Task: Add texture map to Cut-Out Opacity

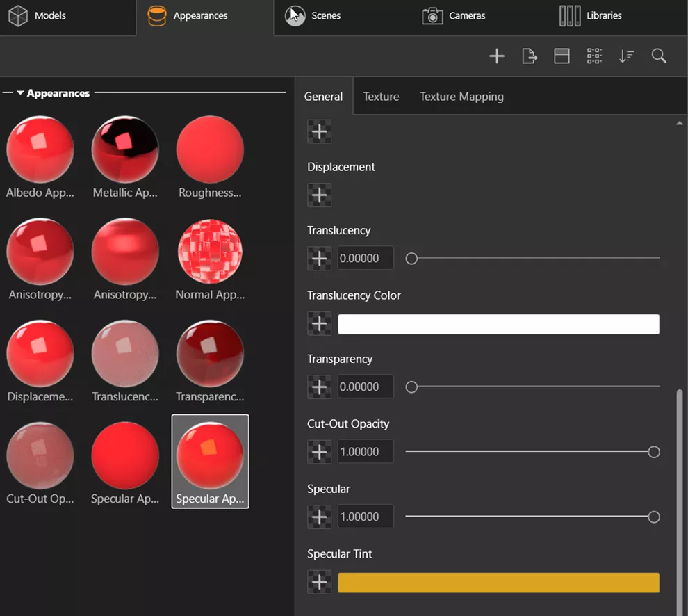Action: 320,452
